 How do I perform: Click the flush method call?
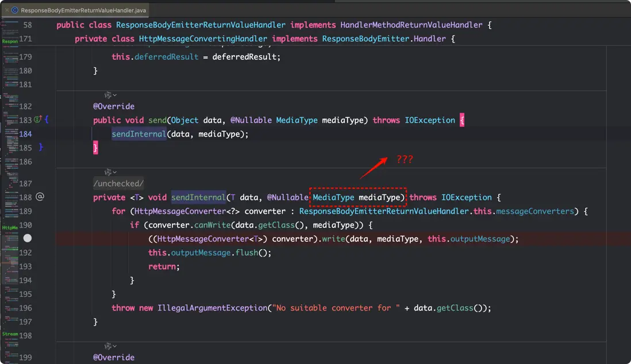pyautogui.click(x=247, y=253)
